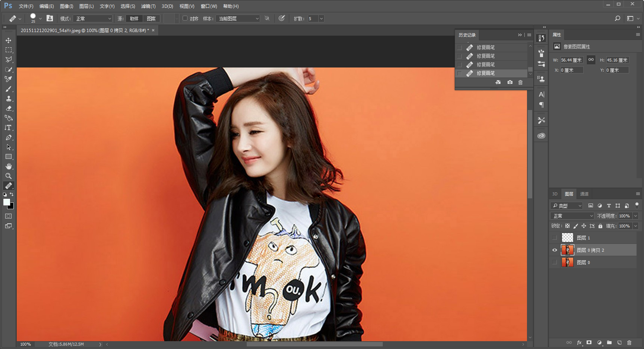Create new adjustment layer
Image resolution: width=644 pixels, height=349 pixels.
[599, 342]
